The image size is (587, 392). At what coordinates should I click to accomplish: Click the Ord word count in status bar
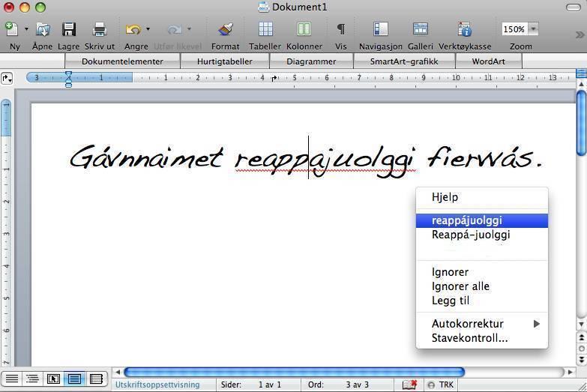click(x=338, y=385)
